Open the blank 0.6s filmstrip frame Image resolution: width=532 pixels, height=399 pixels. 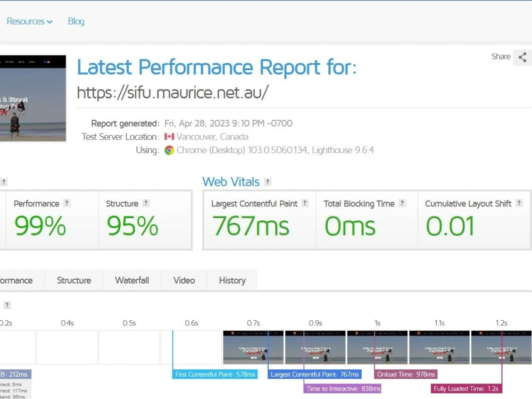192,347
